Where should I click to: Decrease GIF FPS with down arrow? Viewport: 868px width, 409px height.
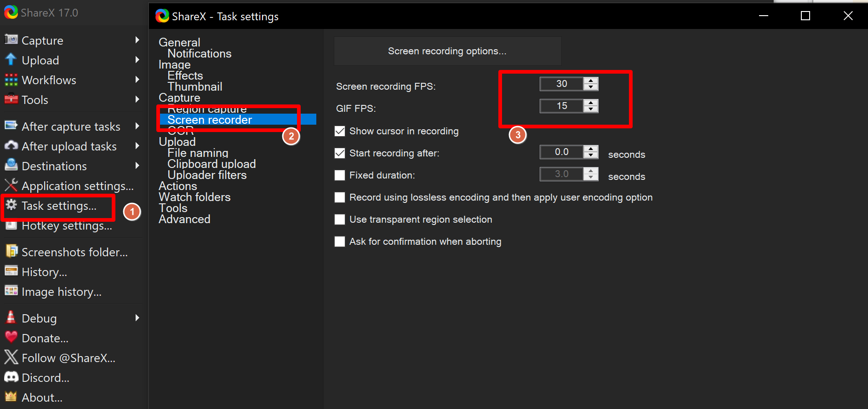591,109
